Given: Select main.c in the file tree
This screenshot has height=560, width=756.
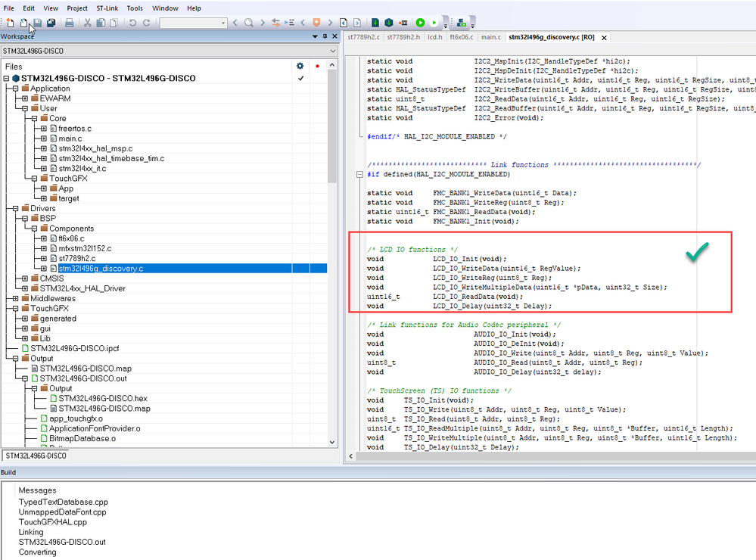Looking at the screenshot, I should coord(70,138).
